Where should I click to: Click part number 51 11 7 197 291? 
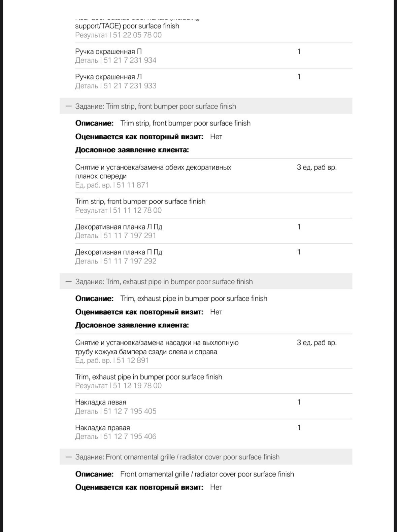pyautogui.click(x=130, y=236)
